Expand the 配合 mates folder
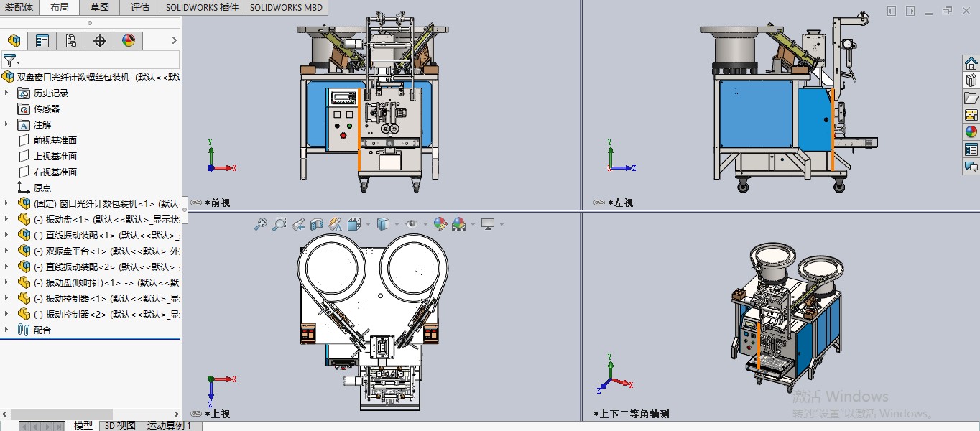980x431 pixels. coord(7,330)
